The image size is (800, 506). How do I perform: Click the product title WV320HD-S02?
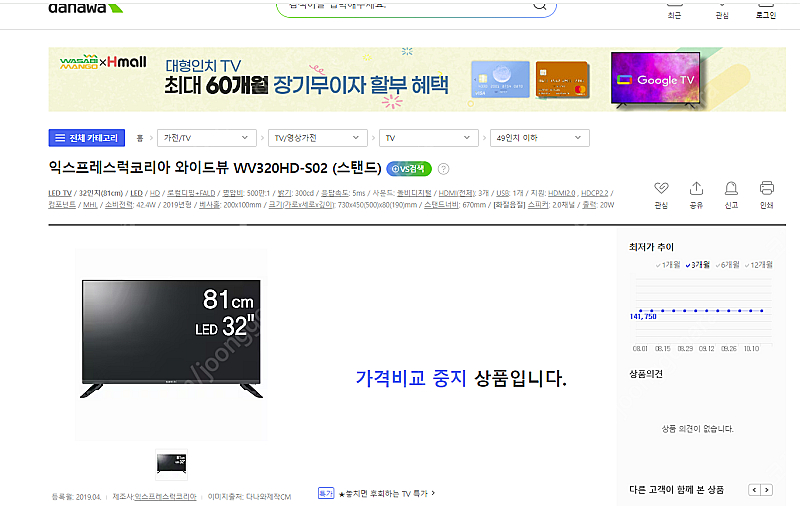215,167
